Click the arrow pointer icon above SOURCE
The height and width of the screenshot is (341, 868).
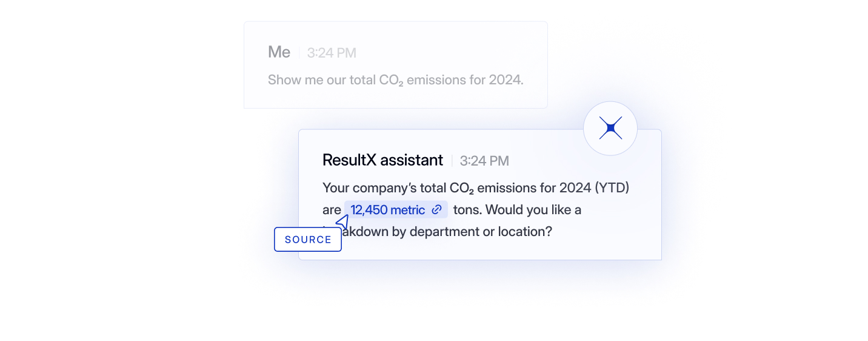click(342, 222)
